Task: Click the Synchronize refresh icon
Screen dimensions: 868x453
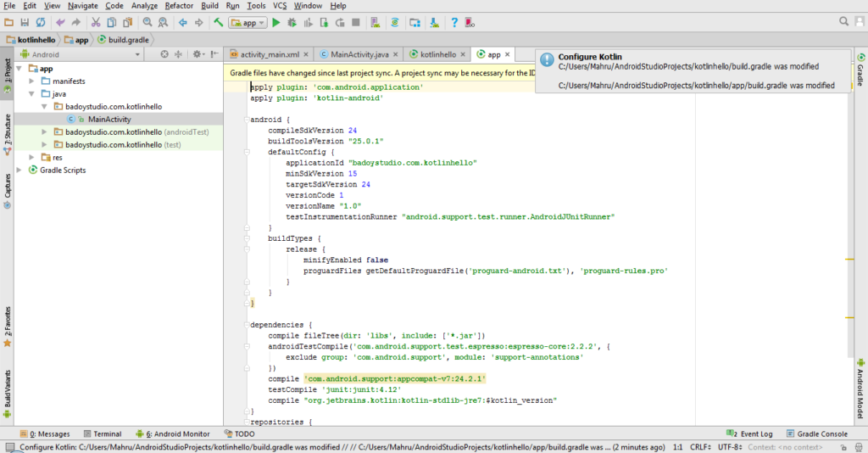Action: pos(42,22)
